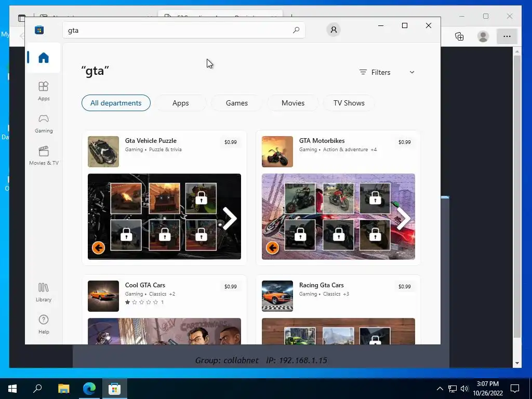
Task: Select the Games department filter
Action: click(x=236, y=103)
